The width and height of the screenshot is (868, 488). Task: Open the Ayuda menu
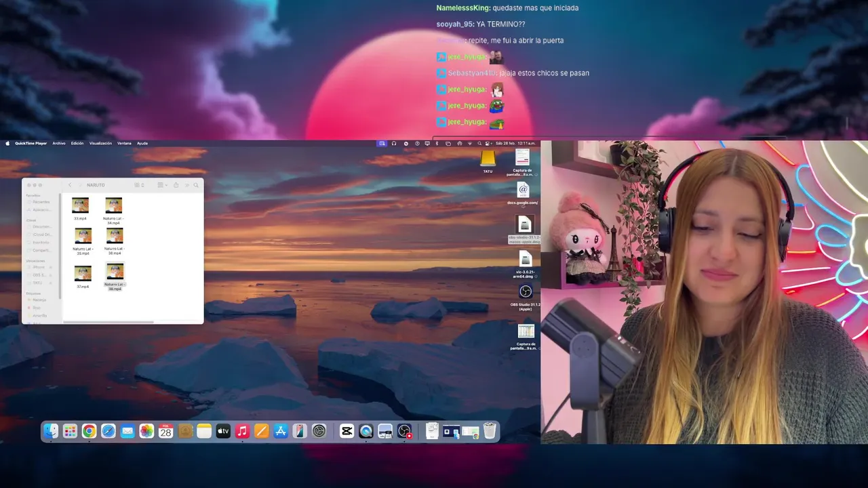[x=142, y=143]
